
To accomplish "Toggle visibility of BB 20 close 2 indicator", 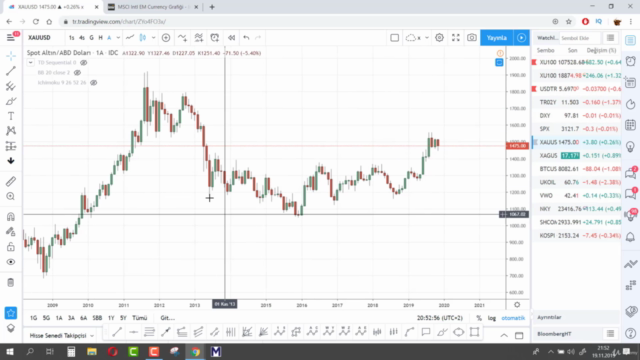I will (77, 73).
